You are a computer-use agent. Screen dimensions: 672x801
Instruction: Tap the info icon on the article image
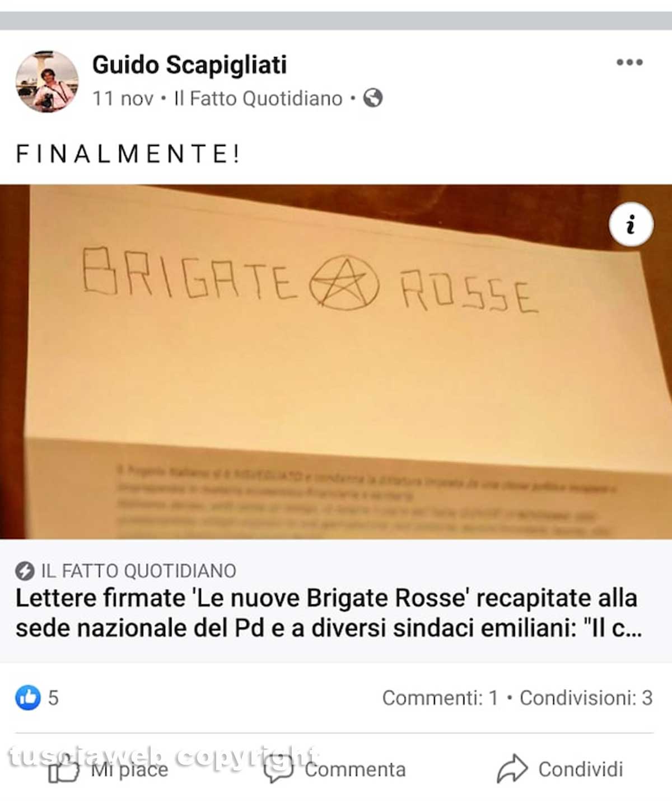pyautogui.click(x=631, y=225)
